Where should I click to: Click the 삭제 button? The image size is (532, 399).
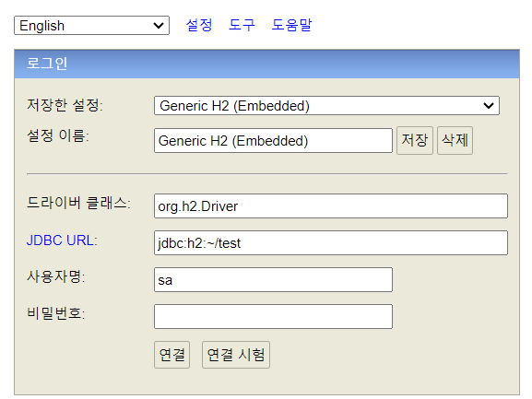tap(455, 140)
